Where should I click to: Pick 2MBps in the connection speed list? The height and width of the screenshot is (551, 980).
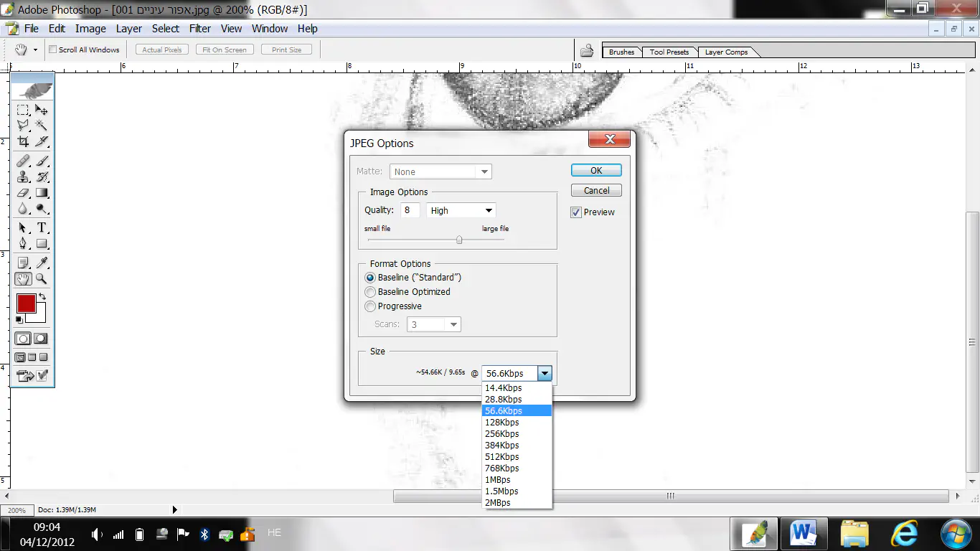pyautogui.click(x=498, y=503)
